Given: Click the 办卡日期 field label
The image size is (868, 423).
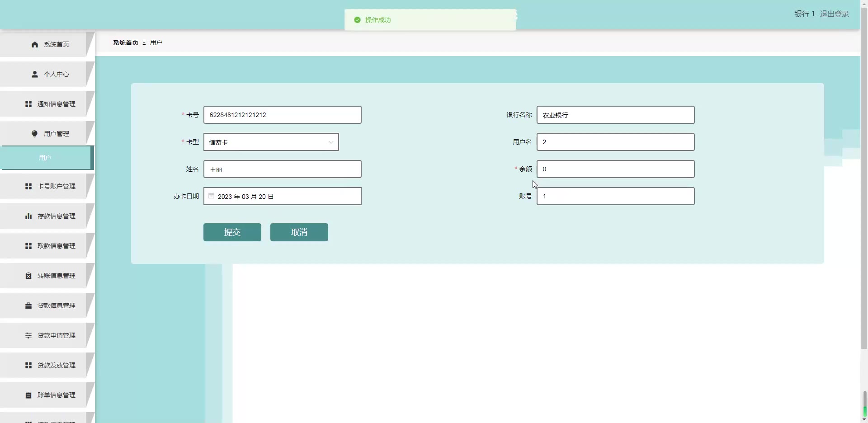Looking at the screenshot, I should click(x=186, y=196).
